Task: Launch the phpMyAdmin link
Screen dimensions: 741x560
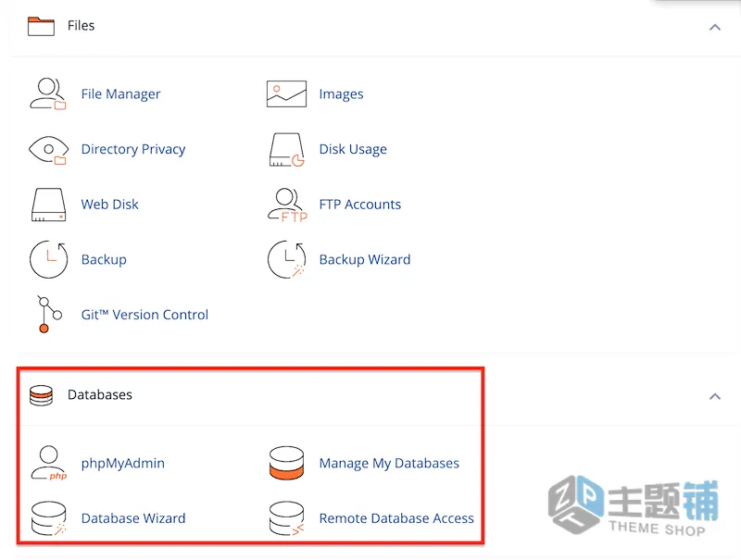Action: pyautogui.click(x=123, y=463)
